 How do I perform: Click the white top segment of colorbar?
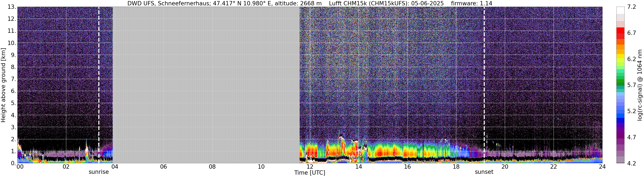point(620,10)
